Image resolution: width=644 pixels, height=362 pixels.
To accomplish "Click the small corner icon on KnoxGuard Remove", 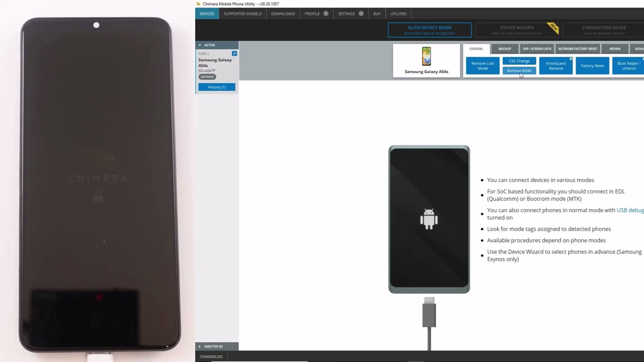I will tap(571, 59).
